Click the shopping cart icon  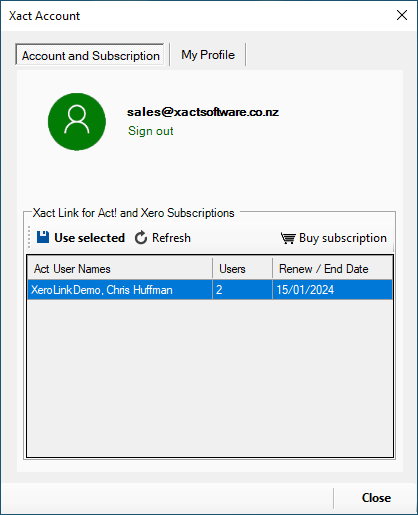click(x=288, y=238)
